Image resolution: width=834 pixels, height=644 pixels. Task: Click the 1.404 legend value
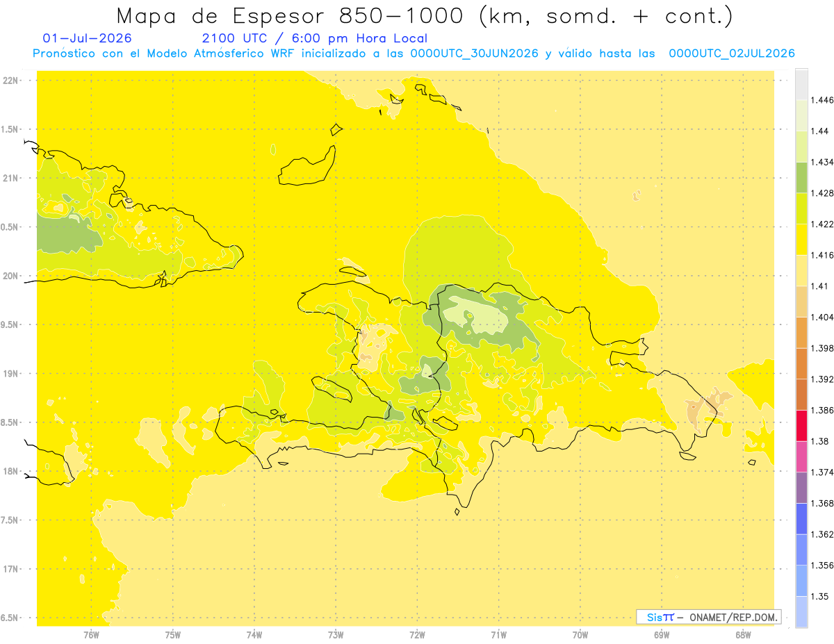click(822, 317)
